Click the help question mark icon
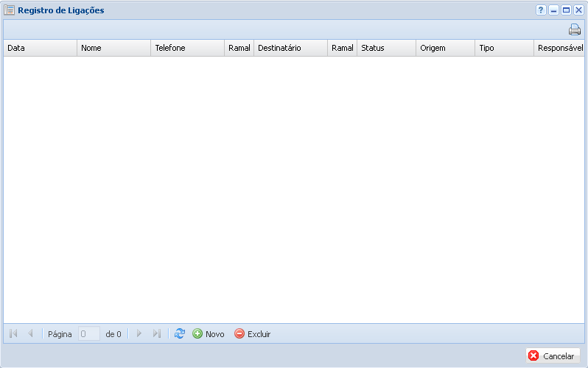Image resolution: width=588 pixels, height=368 pixels. click(541, 10)
